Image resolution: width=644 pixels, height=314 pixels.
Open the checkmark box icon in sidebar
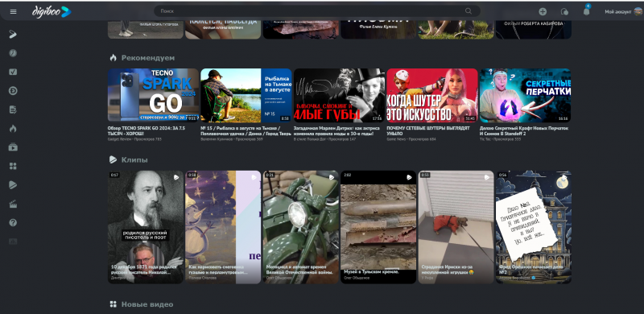[x=13, y=72]
